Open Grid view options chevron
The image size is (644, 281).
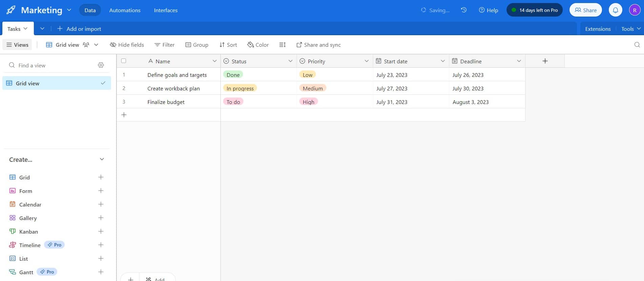pyautogui.click(x=96, y=45)
